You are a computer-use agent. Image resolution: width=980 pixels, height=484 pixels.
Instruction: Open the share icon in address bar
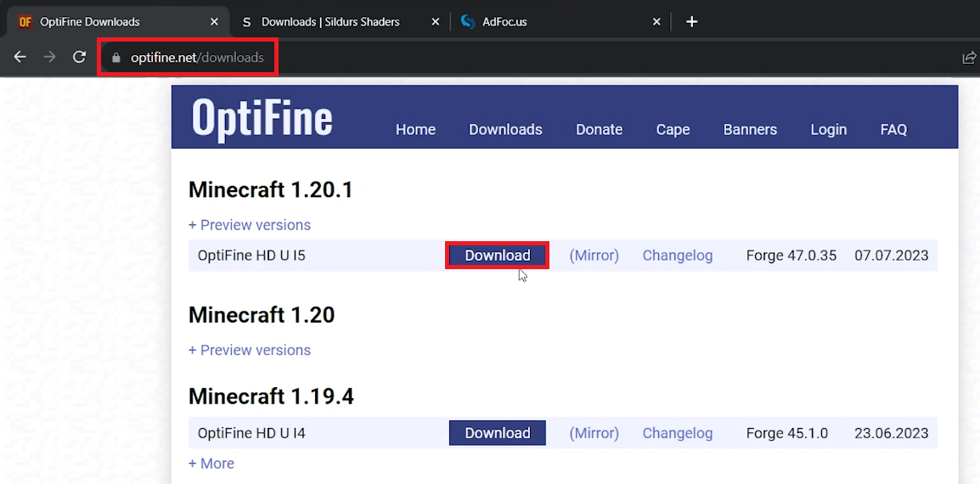coord(969,58)
